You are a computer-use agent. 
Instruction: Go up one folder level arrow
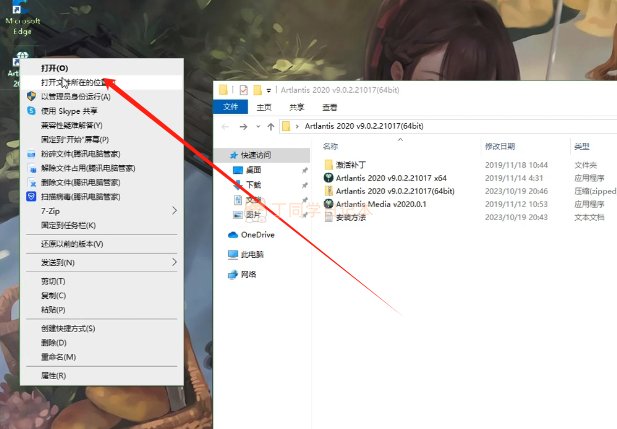coord(271,126)
